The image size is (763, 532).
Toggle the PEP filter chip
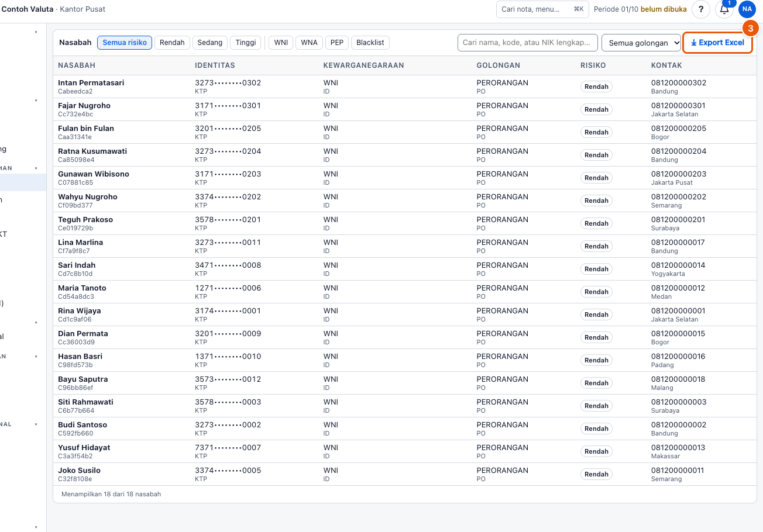pos(337,43)
